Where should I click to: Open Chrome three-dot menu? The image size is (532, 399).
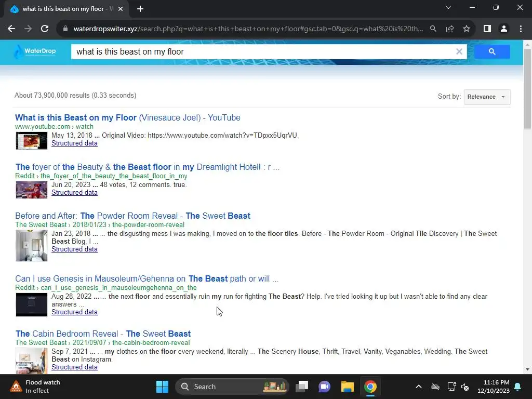point(521,29)
